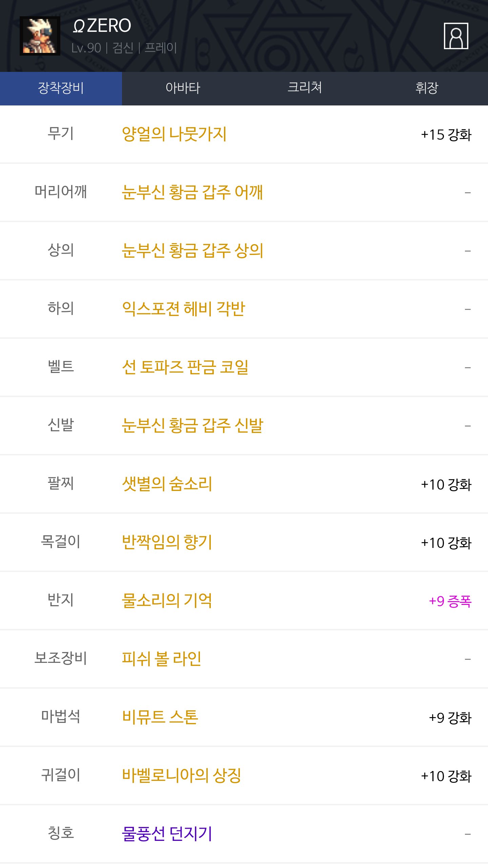View shoes item 눈부신 황금 갑주 신발
Viewport: 488px width, 868px height.
[x=192, y=426]
